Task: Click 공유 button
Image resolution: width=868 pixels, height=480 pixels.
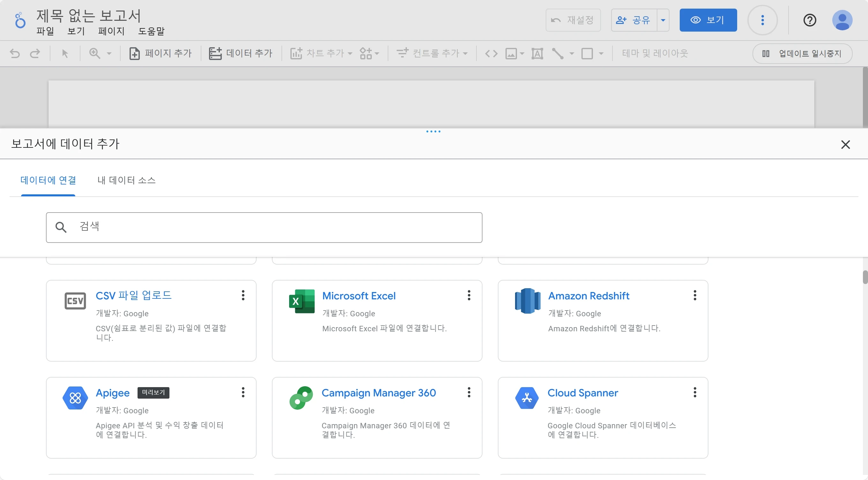Action: pyautogui.click(x=634, y=20)
